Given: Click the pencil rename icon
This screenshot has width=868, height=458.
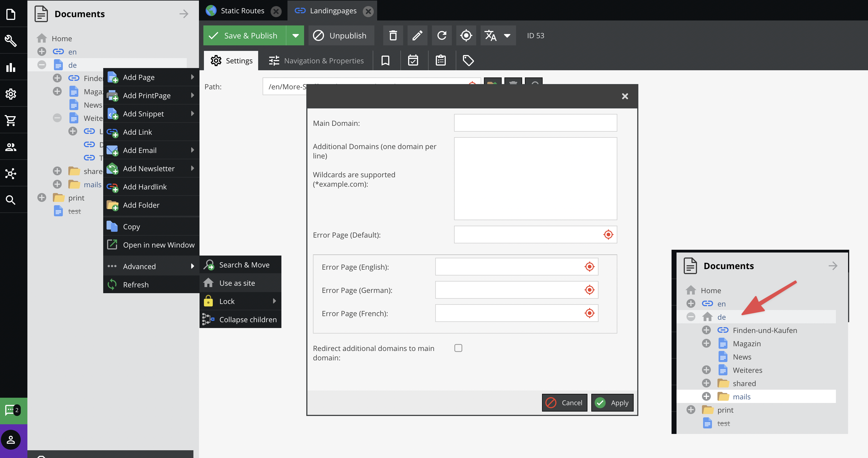Looking at the screenshot, I should pyautogui.click(x=417, y=35).
